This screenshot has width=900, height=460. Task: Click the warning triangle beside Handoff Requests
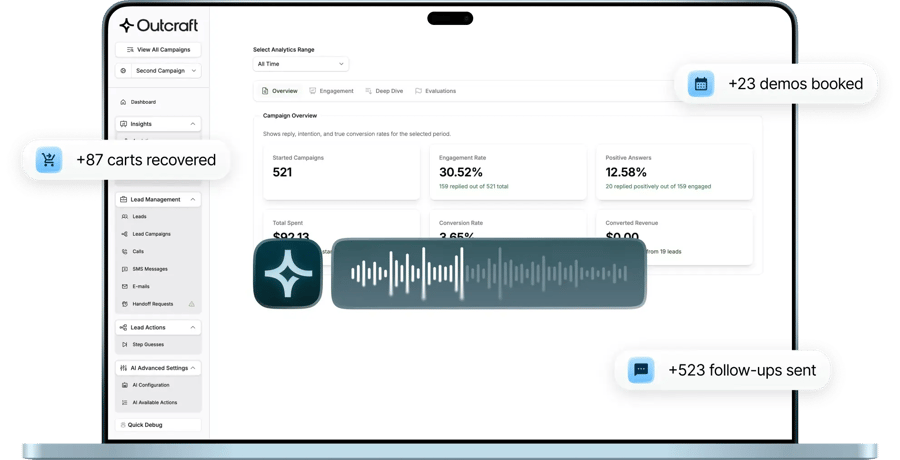click(x=192, y=304)
